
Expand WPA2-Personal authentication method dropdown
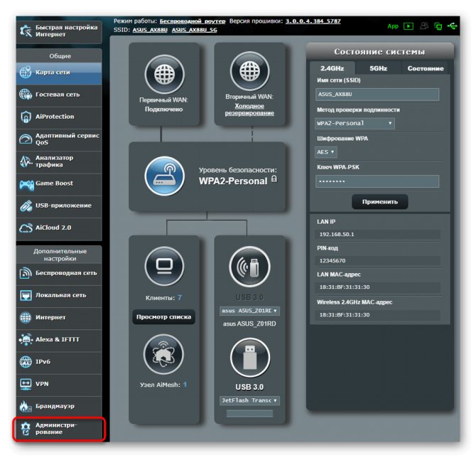pyautogui.click(x=355, y=123)
